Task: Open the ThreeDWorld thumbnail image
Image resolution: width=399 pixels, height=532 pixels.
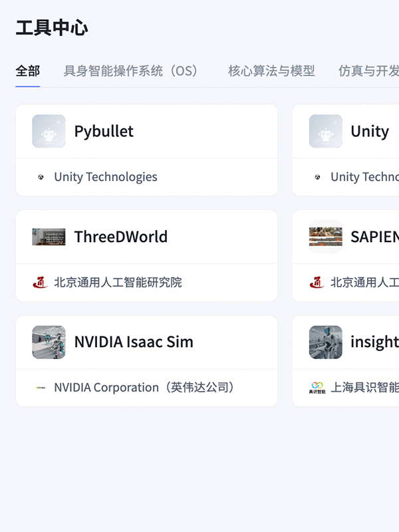Action: [x=49, y=237]
